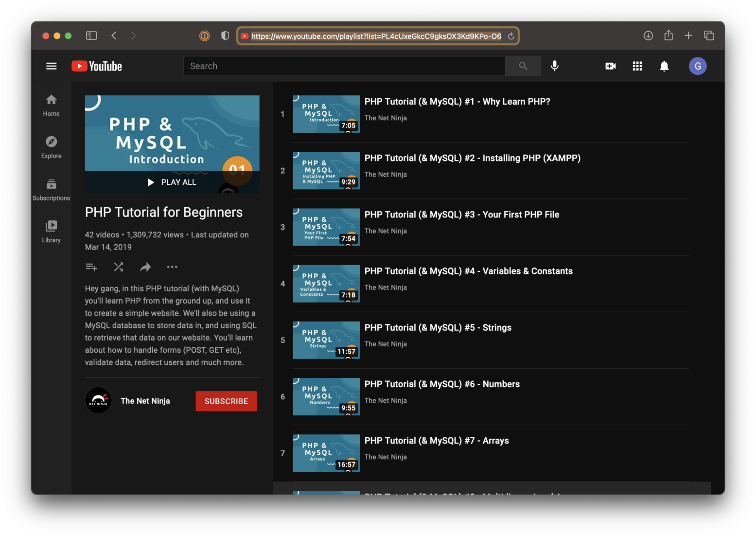Start a voice search with the microphone
The image size is (756, 536).
(554, 66)
